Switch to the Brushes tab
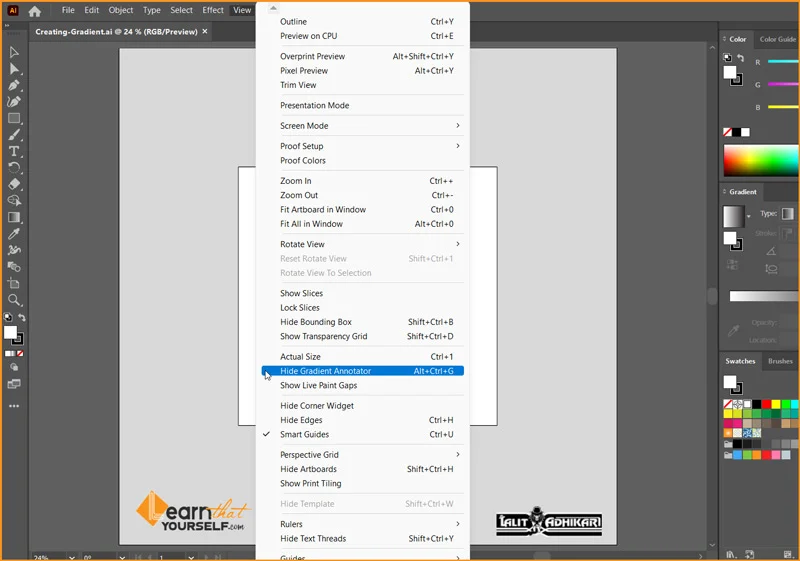This screenshot has width=800, height=561. (780, 361)
